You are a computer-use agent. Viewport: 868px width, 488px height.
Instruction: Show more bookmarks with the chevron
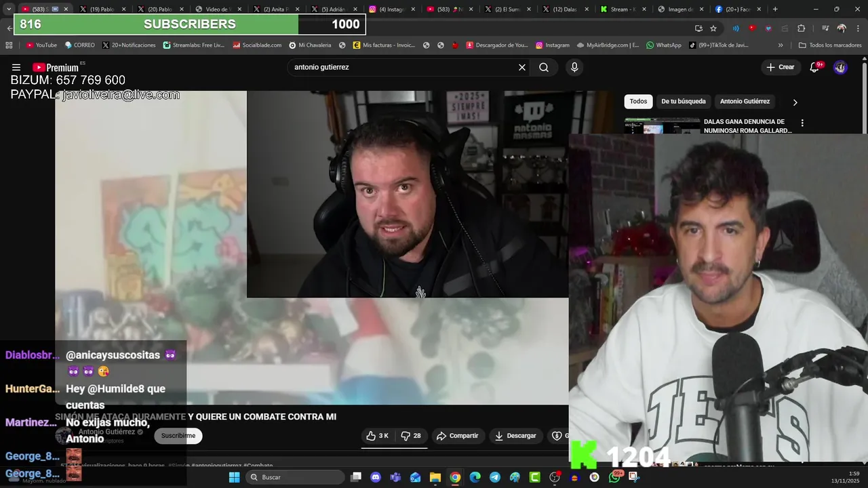(781, 45)
